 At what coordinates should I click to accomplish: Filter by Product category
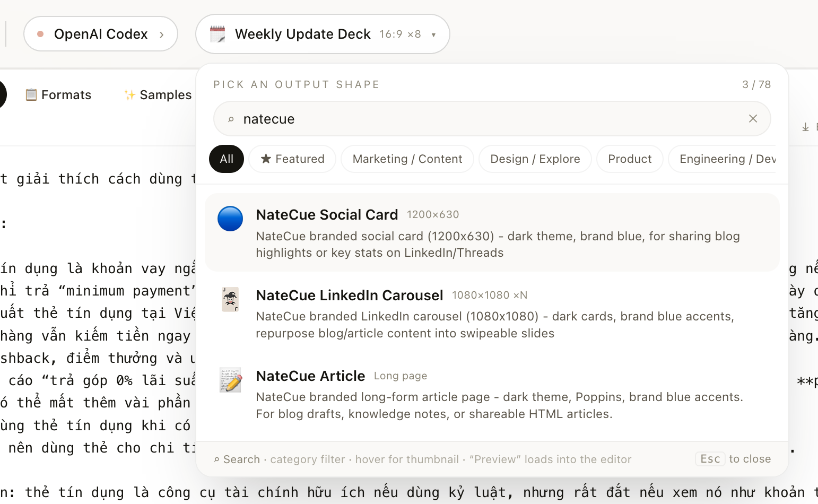coord(630,159)
